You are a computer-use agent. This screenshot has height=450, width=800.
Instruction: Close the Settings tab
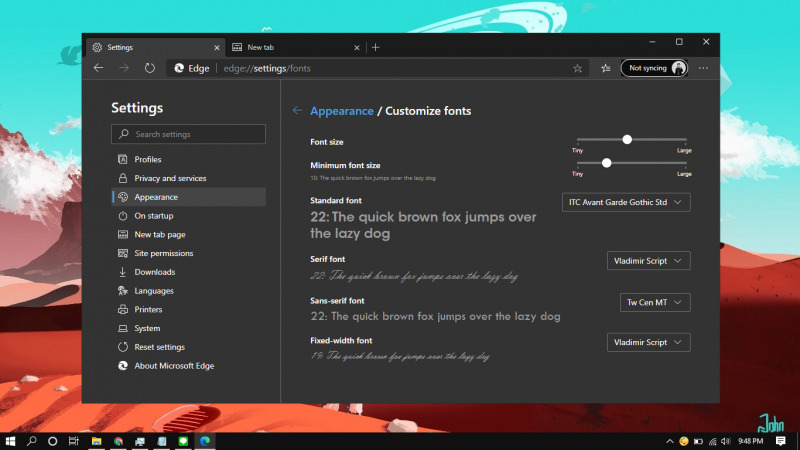[217, 47]
